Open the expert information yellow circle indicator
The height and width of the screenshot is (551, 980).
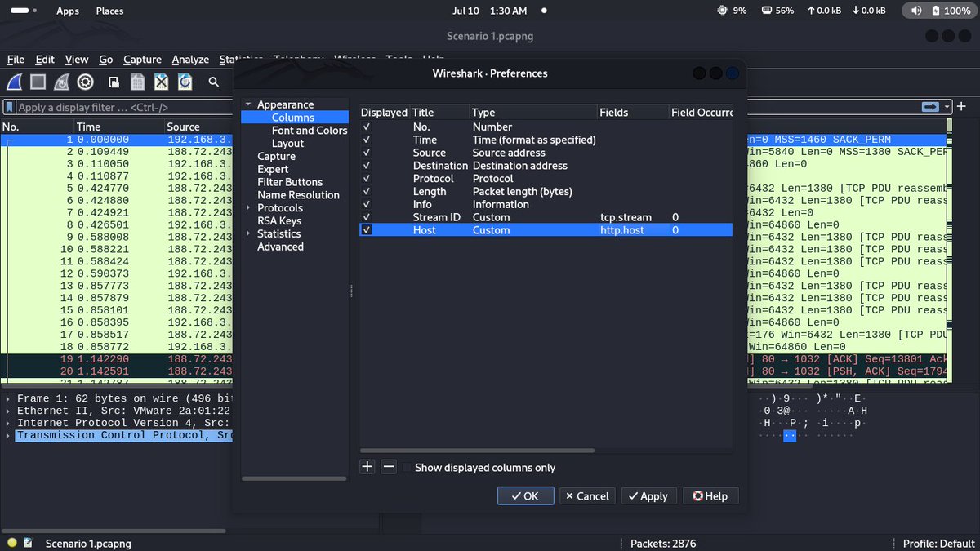pyautogui.click(x=11, y=543)
